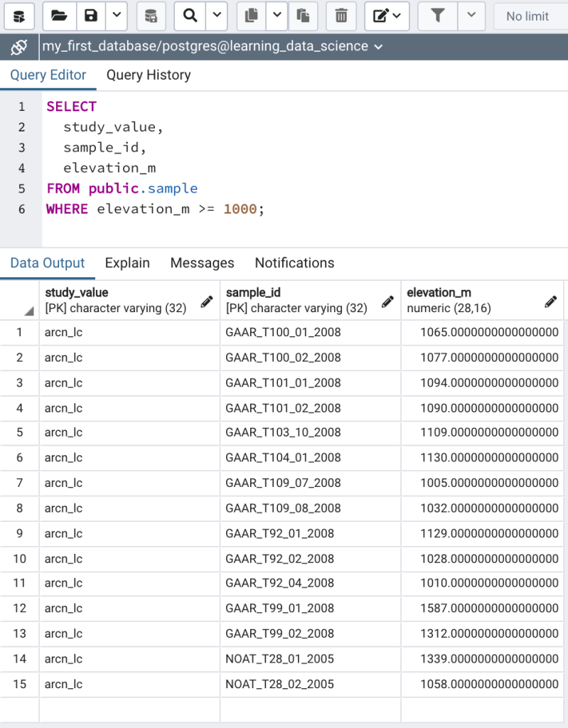Switch to the Query History tab
Viewport: 568px width, 728px height.
tap(149, 75)
